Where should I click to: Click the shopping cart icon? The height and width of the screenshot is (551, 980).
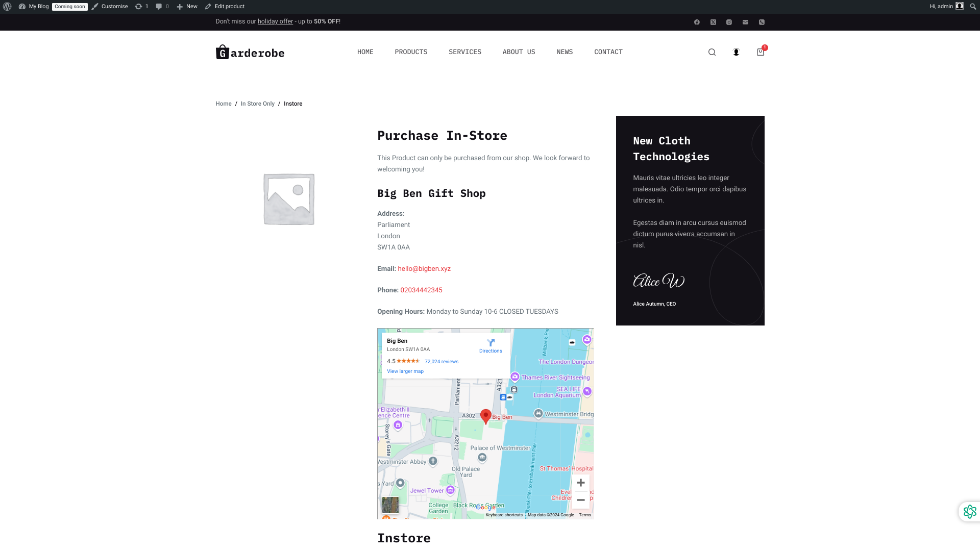760,52
